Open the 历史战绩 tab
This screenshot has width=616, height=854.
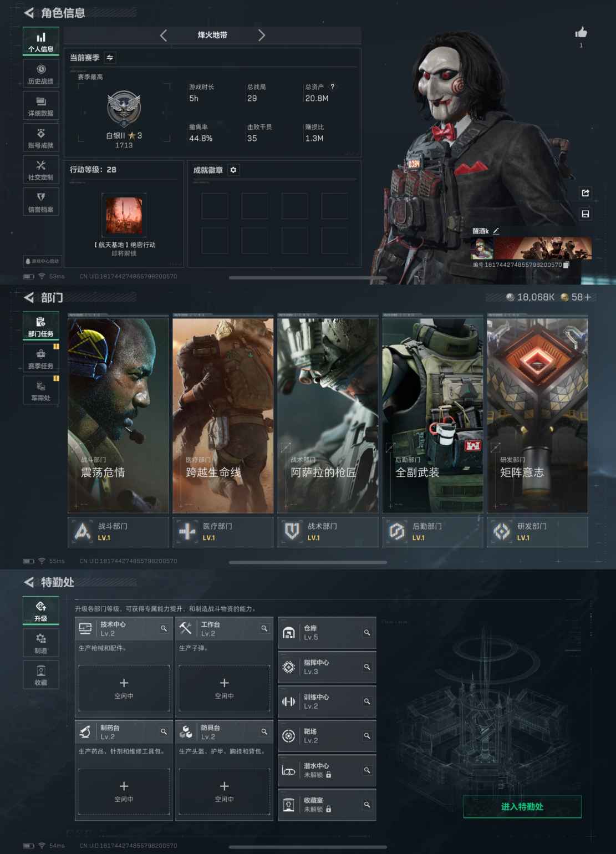tap(41, 74)
